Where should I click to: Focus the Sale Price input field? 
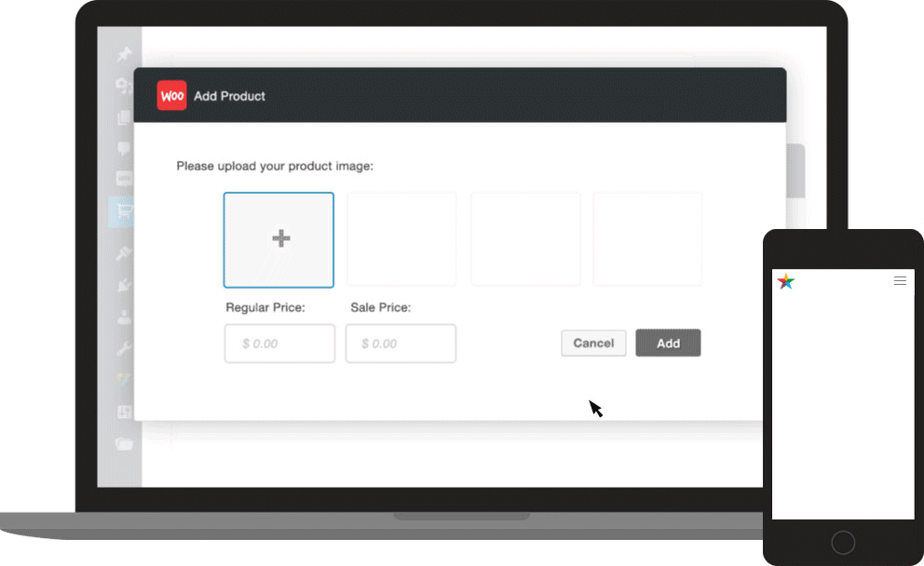[401, 344]
